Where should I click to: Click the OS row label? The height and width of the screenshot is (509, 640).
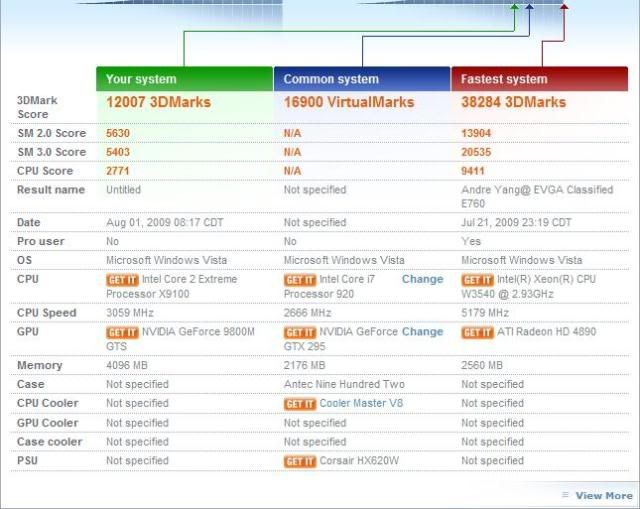point(24,260)
